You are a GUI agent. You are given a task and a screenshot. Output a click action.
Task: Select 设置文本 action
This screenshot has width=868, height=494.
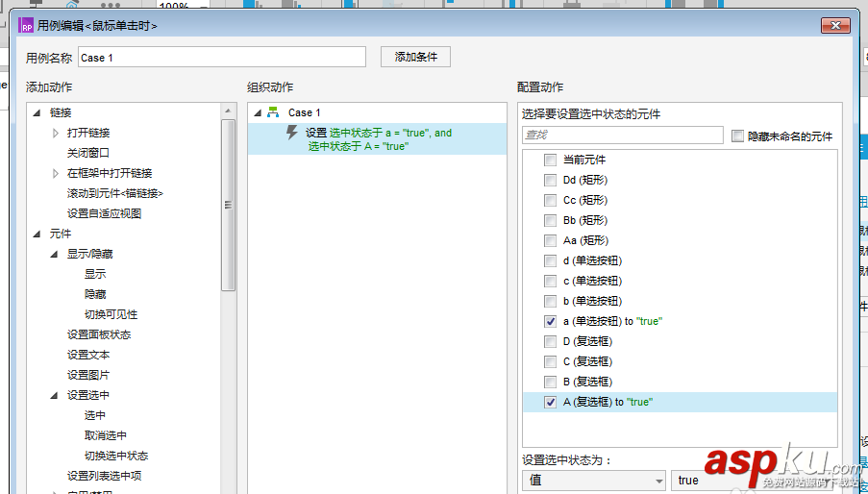click(x=88, y=355)
